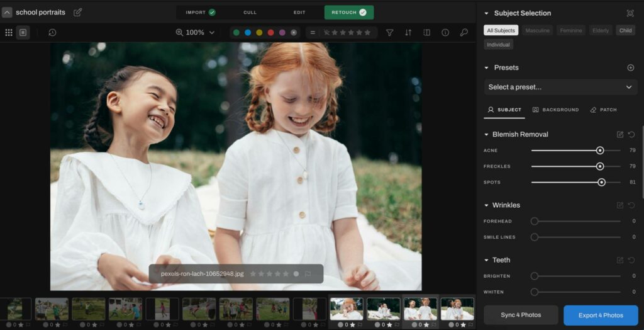Collapse Subject Selection section
Viewport: 644px width, 330px height.
point(486,13)
